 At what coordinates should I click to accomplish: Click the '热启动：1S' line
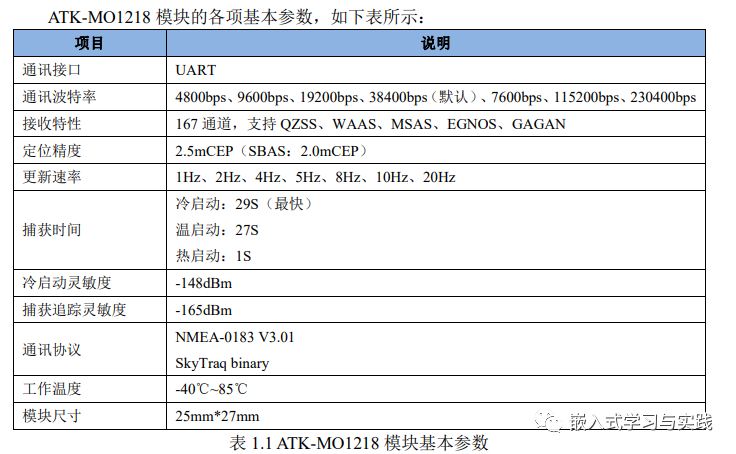(213, 256)
